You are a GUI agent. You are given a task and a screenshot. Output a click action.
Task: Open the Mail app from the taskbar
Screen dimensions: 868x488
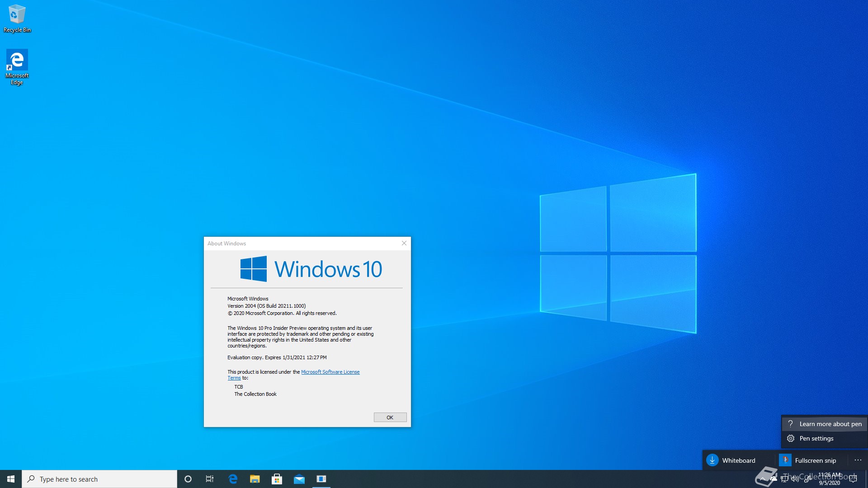[x=299, y=479]
